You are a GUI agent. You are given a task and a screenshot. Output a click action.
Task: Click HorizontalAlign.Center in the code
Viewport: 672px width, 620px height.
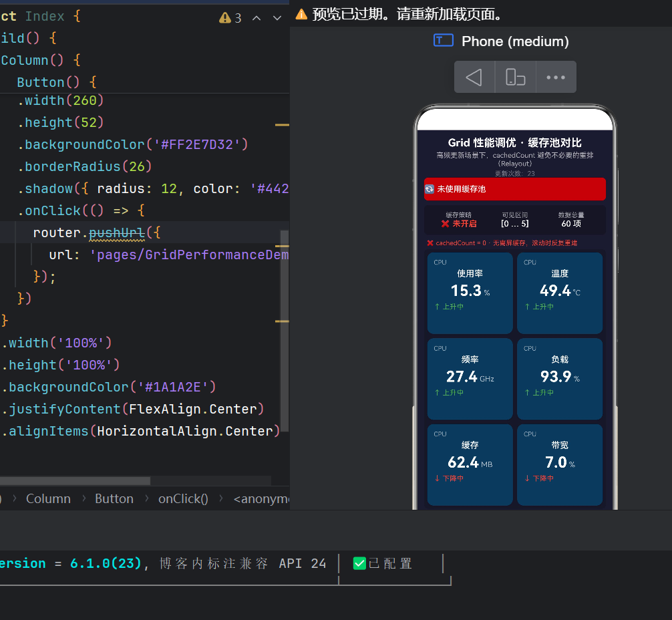point(185,432)
